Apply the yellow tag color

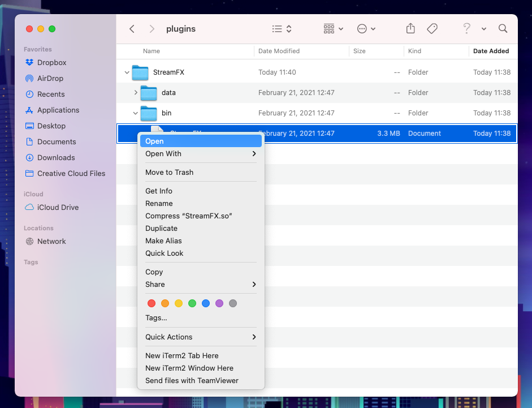click(x=179, y=303)
